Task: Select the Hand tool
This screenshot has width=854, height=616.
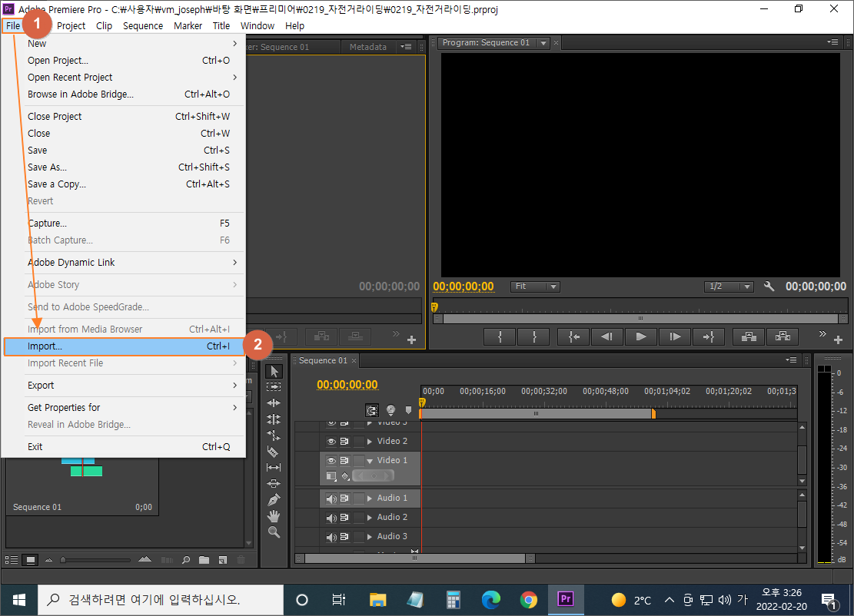Action: click(274, 516)
